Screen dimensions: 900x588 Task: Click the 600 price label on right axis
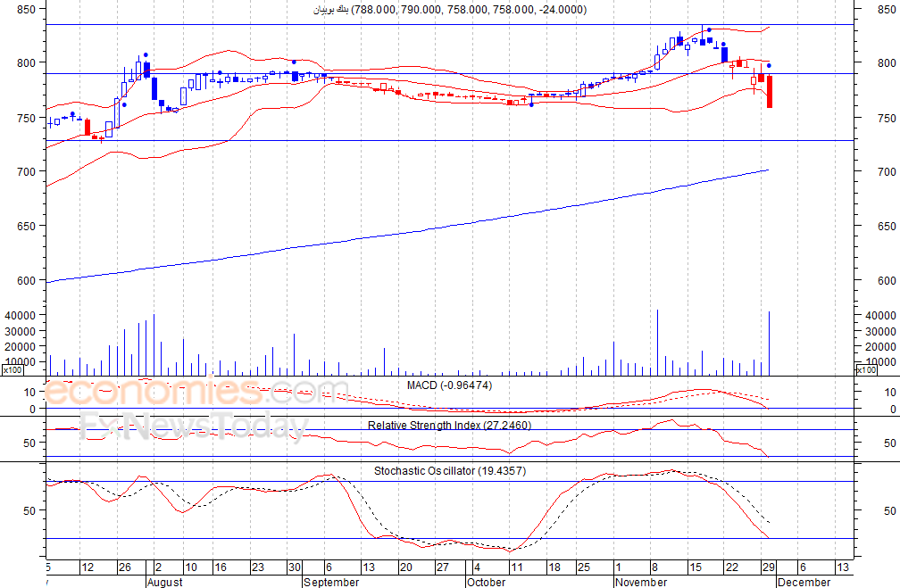pyautogui.click(x=887, y=280)
